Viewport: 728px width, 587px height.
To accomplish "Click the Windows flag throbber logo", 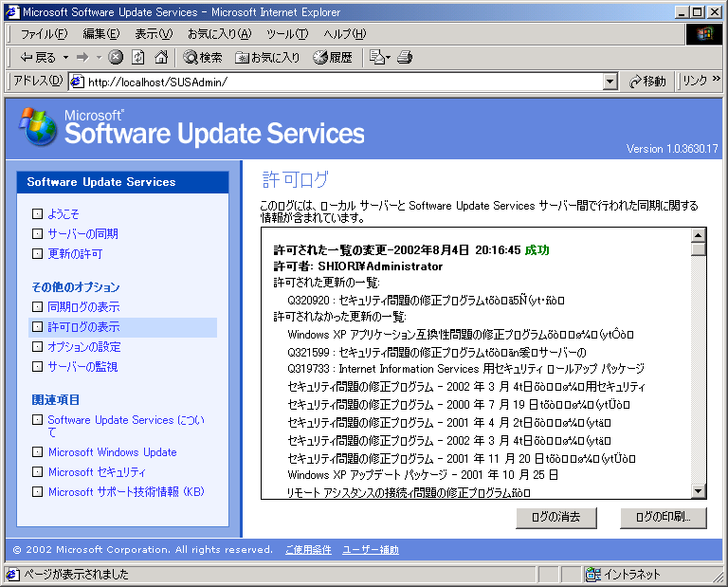I will click(x=704, y=34).
